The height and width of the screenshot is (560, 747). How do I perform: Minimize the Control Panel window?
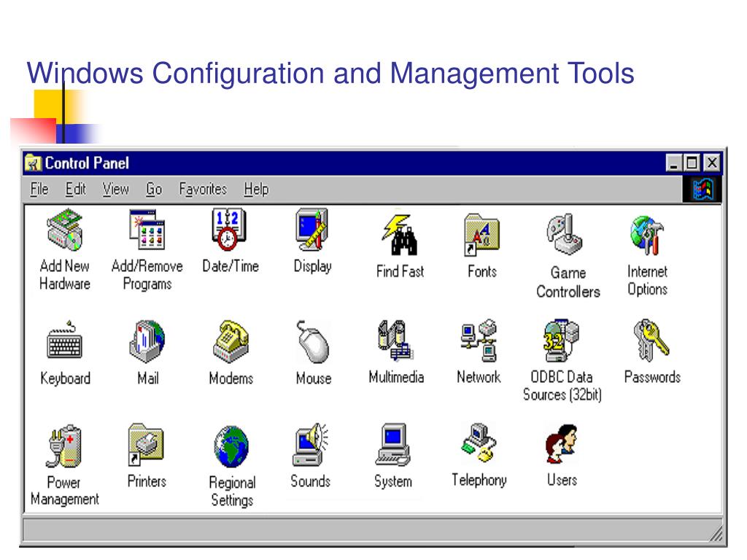pos(673,163)
